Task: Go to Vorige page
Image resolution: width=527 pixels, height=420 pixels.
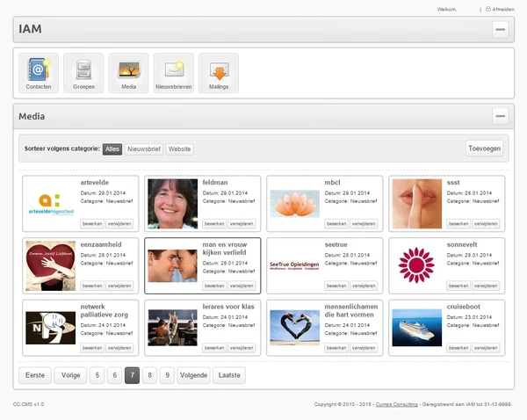Action: pos(70,375)
